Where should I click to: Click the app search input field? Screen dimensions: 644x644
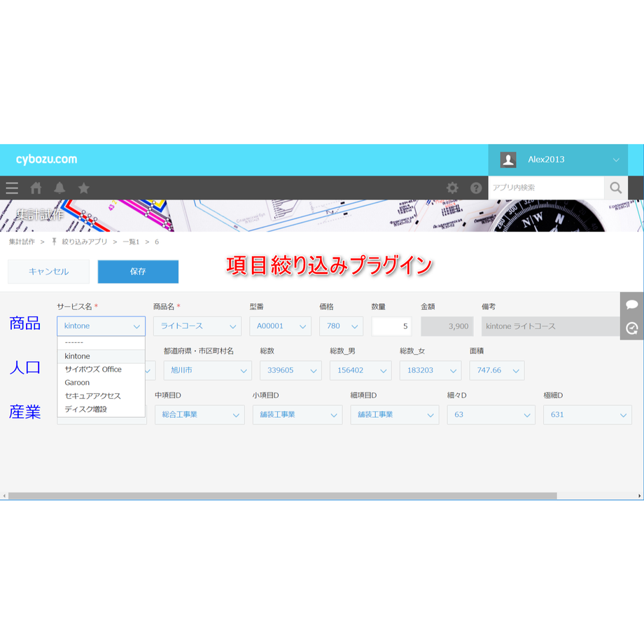pyautogui.click(x=546, y=188)
